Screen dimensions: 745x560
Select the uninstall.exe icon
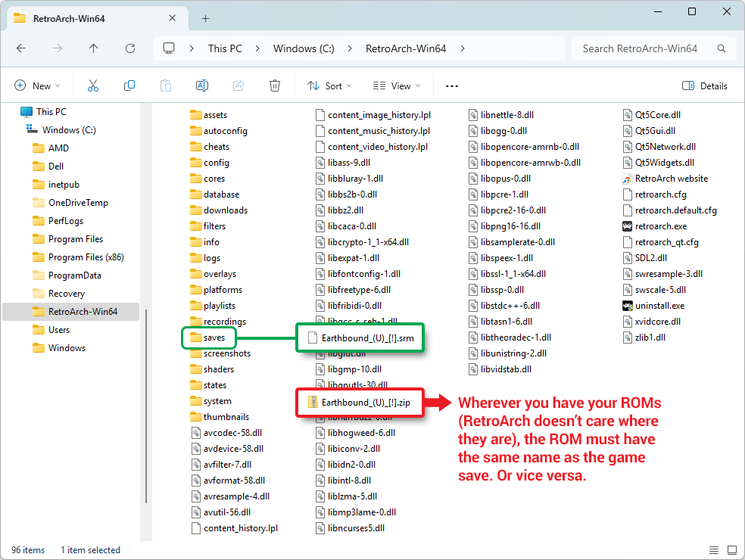tap(627, 306)
